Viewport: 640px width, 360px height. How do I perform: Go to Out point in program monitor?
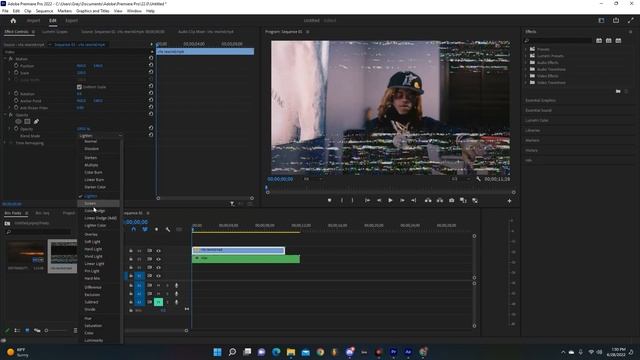tap(413, 200)
